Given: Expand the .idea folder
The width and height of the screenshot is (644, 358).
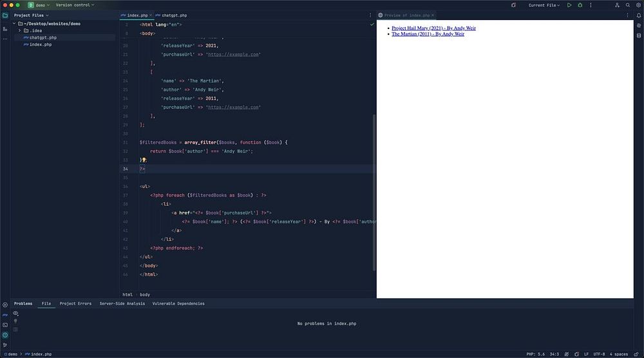Looking at the screenshot, I should [x=19, y=30].
